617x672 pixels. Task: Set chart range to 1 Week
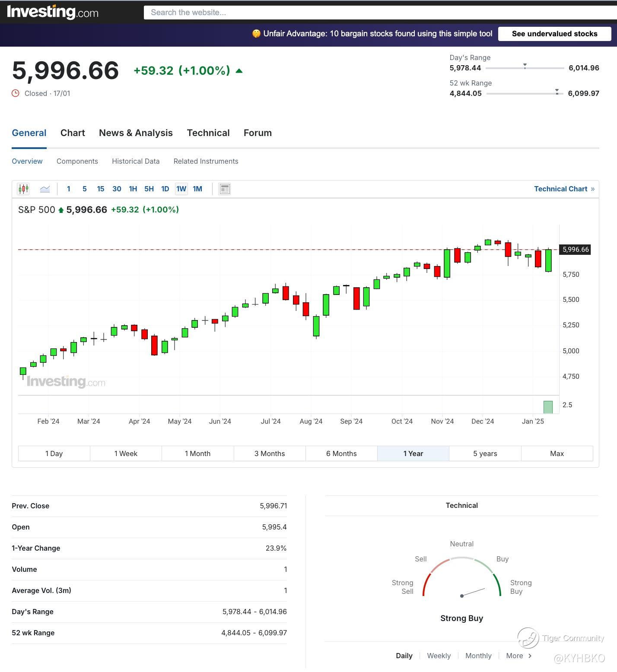(126, 453)
